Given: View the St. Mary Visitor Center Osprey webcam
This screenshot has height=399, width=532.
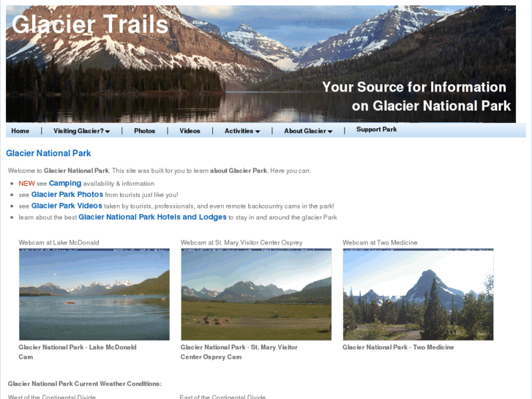Looking at the screenshot, I should pyautogui.click(x=256, y=294).
